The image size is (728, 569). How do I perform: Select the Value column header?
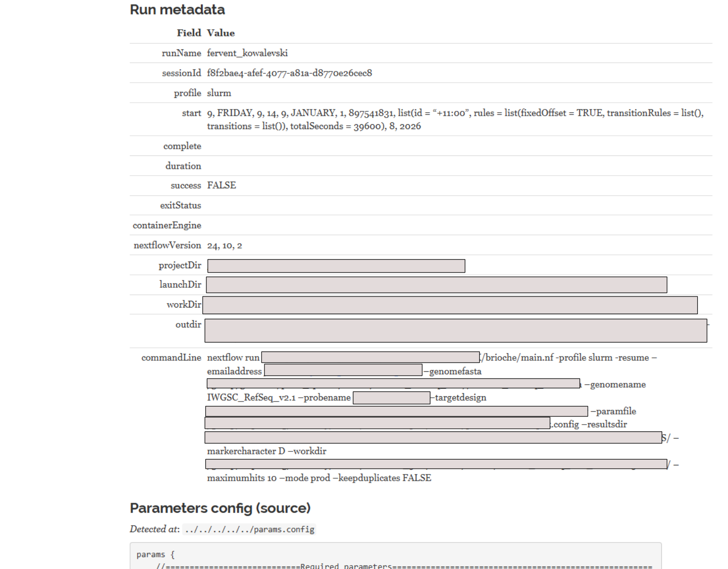(221, 33)
